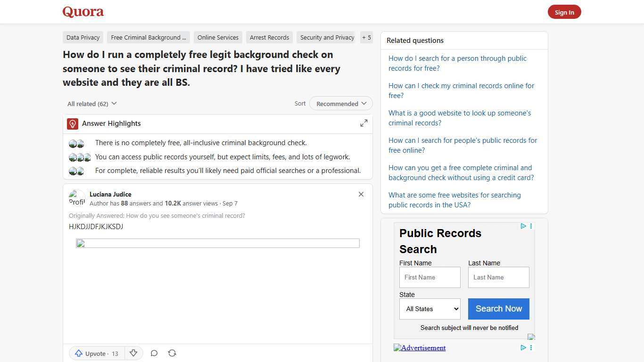This screenshot has height=362, width=644.
Task: Click the Quora logo
Action: (x=83, y=12)
